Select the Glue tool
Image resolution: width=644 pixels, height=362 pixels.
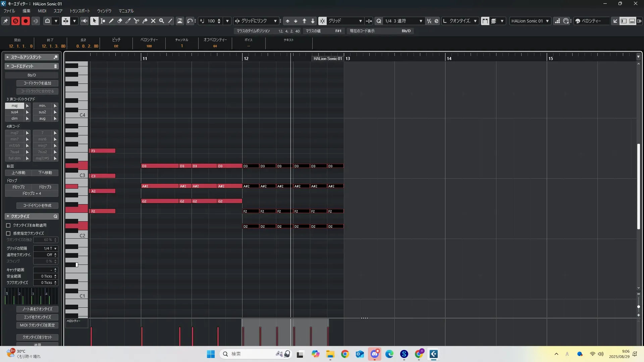pos(145,21)
